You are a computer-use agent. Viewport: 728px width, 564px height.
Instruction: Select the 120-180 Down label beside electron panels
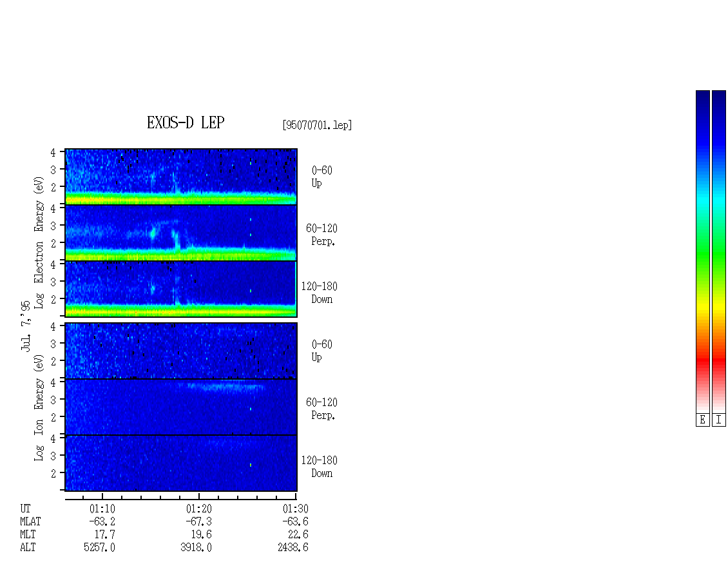(320, 293)
